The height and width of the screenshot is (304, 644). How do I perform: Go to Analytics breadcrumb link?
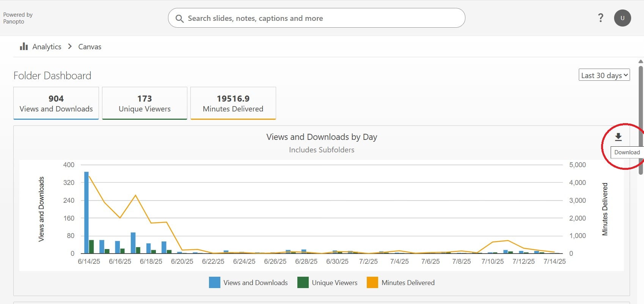[x=47, y=47]
